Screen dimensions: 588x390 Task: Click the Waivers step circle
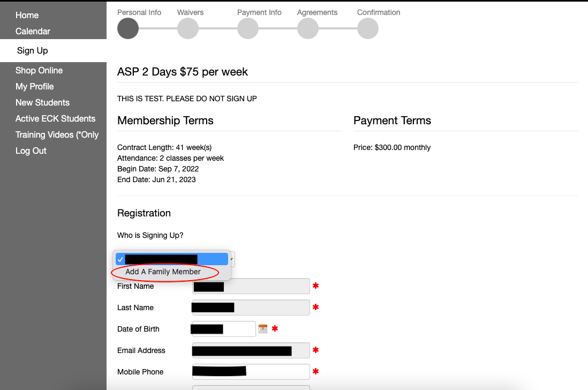(x=188, y=28)
